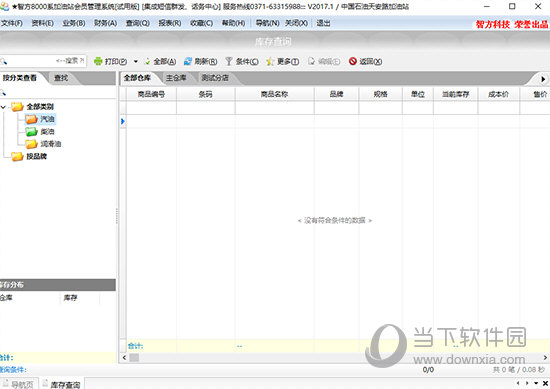Click the disabled 编辑(E) document icon
This screenshot has height=389, width=550.
click(311, 61)
